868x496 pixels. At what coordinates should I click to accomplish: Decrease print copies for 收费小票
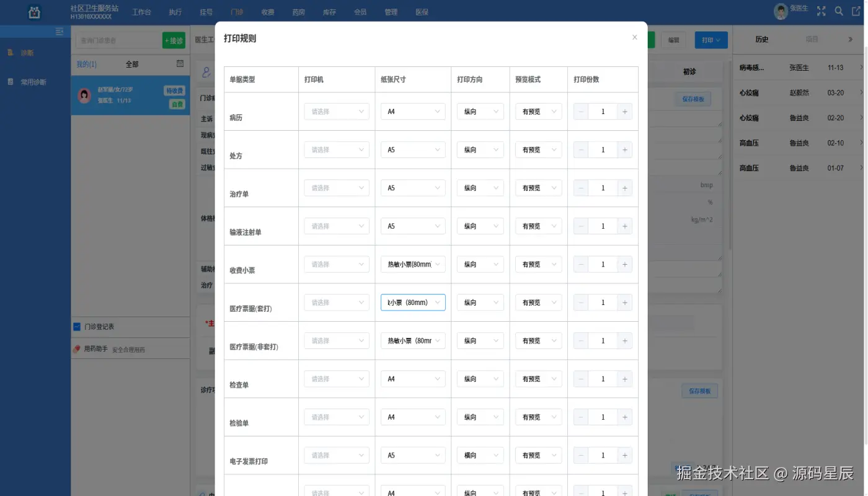pos(581,264)
